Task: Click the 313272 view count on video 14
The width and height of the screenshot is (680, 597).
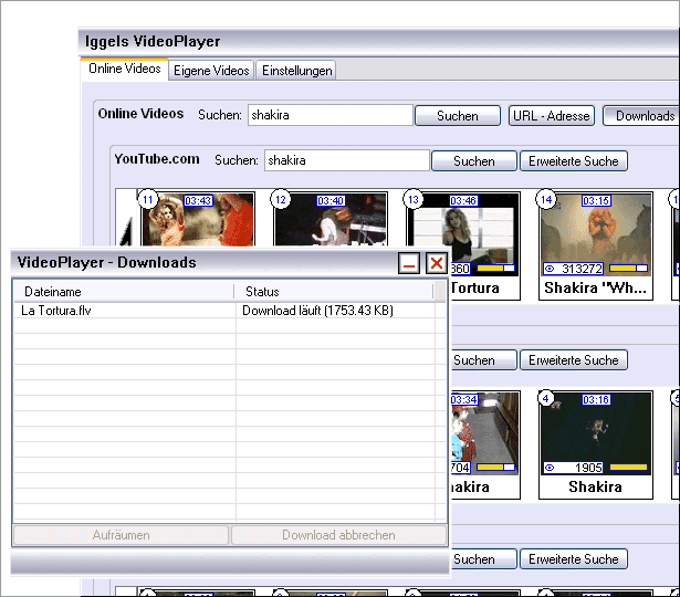Action: (x=582, y=269)
